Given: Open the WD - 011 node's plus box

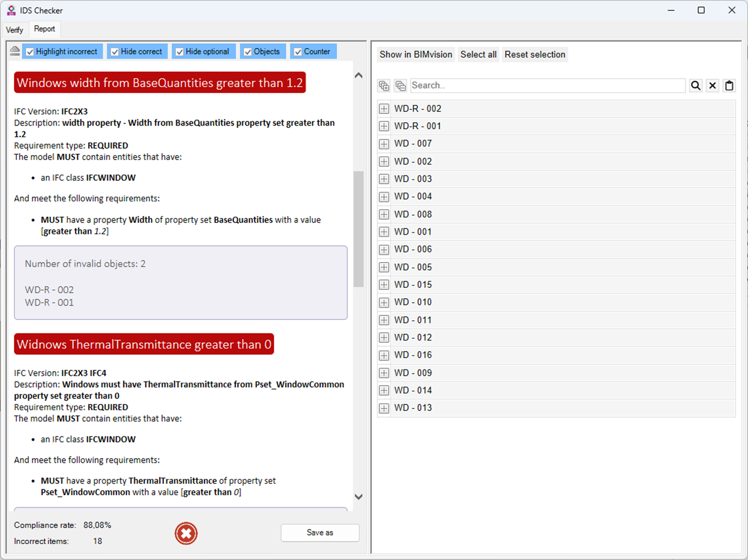Looking at the screenshot, I should click(384, 320).
